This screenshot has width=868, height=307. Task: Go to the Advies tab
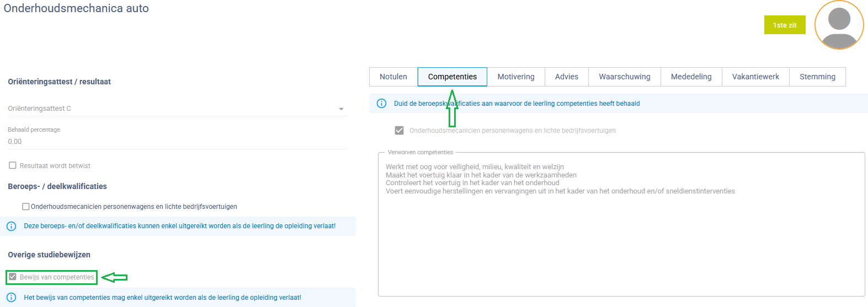click(x=566, y=77)
